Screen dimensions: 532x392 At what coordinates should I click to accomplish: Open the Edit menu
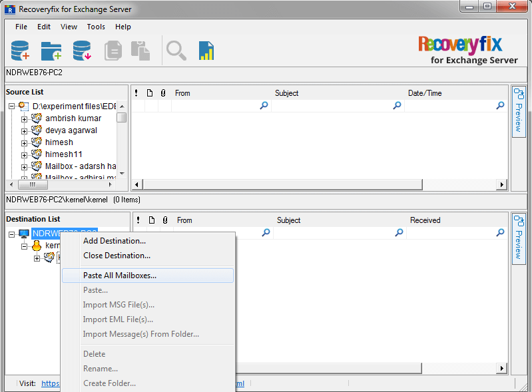(44, 27)
